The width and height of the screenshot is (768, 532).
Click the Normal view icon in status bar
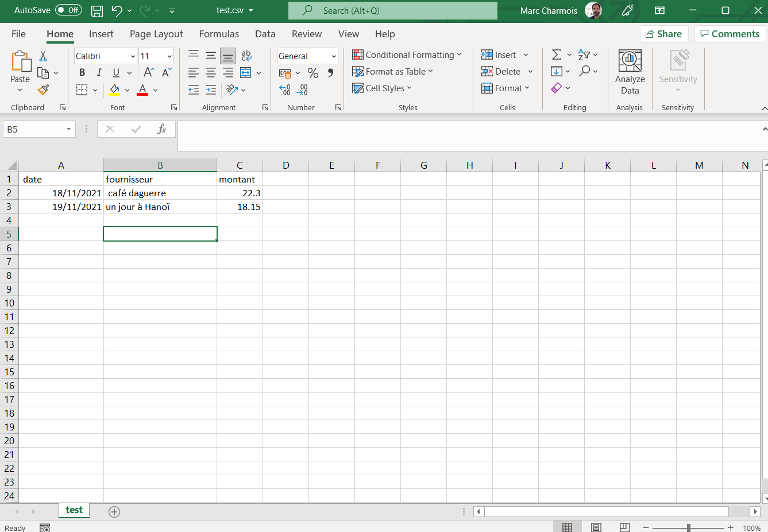[567, 527]
